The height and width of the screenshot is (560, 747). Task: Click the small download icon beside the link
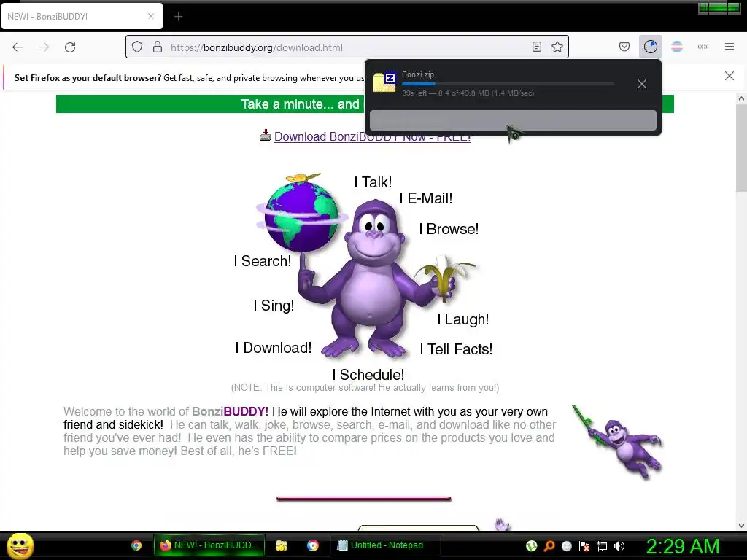click(x=266, y=135)
